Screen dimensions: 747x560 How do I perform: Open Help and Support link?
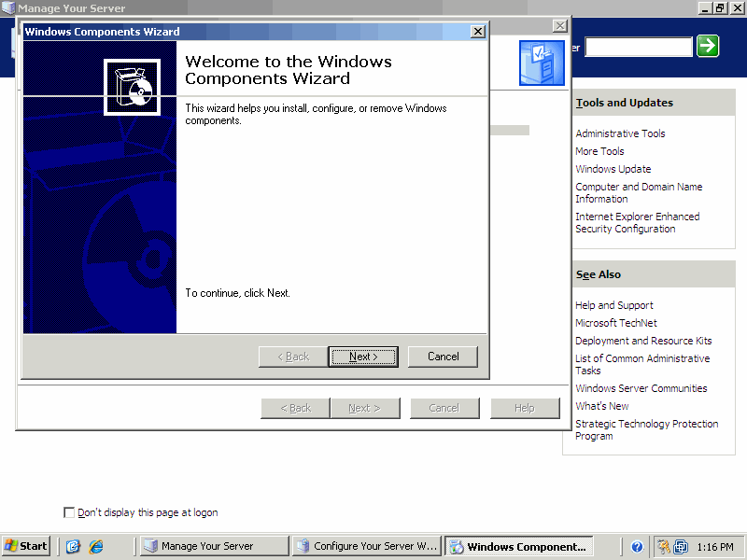(614, 305)
